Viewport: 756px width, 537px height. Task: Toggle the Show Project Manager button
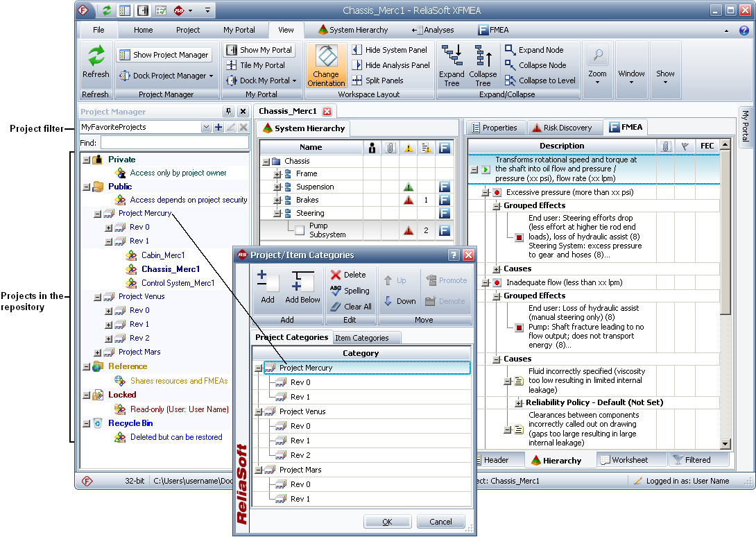pos(164,55)
